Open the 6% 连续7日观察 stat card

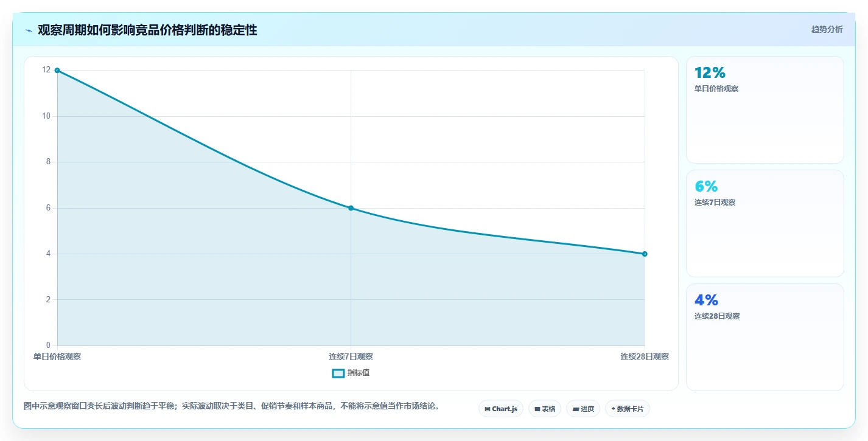(x=765, y=223)
